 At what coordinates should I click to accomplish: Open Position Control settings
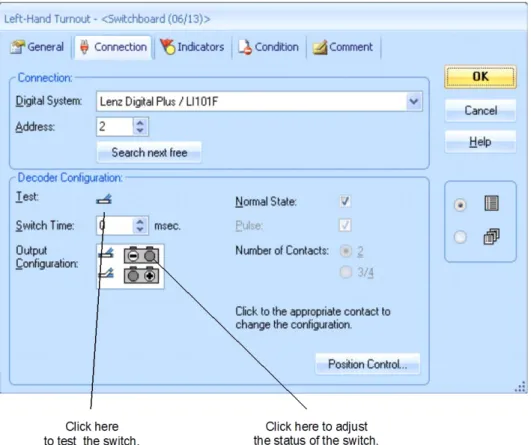[x=367, y=364]
